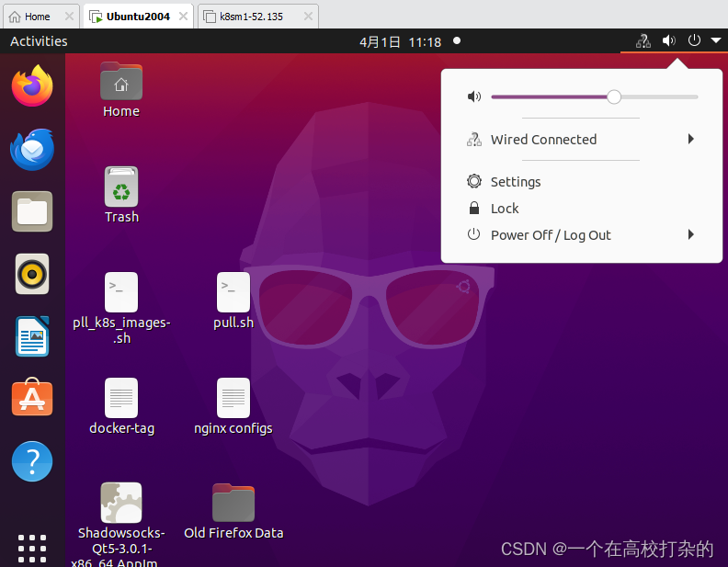Close the Ubuntu2004 tab

(184, 17)
